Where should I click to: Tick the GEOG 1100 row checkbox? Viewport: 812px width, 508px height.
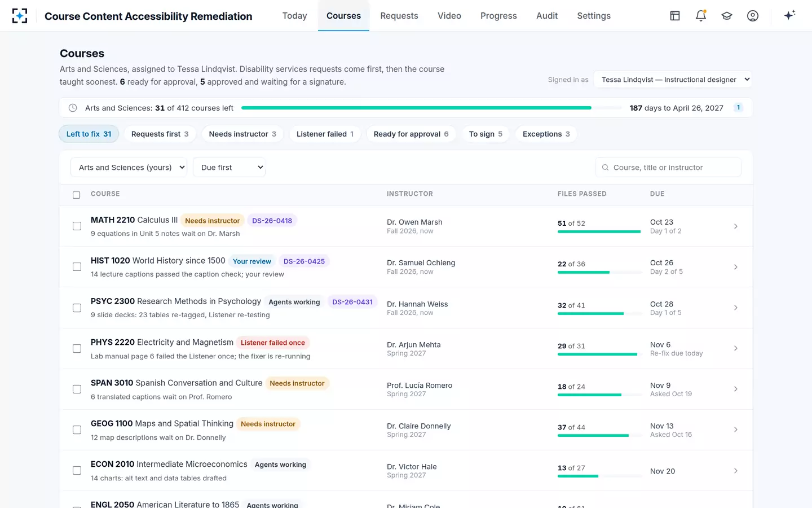pos(77,430)
